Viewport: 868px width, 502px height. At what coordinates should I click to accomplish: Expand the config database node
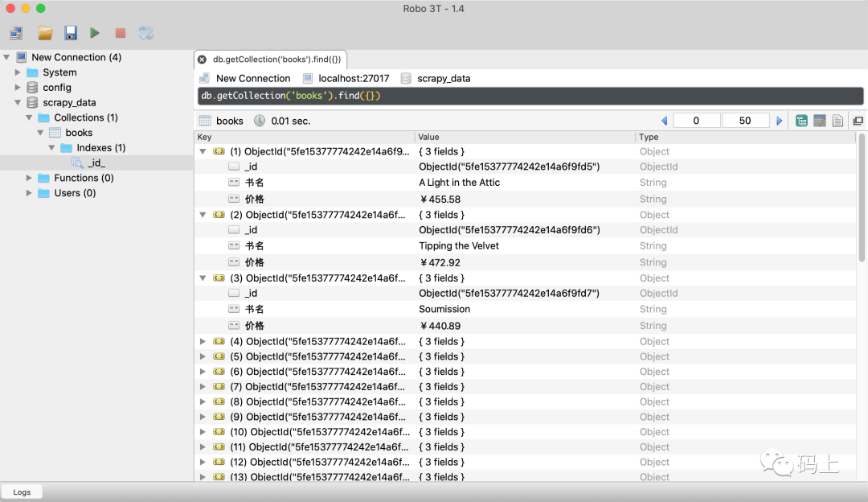coord(18,87)
